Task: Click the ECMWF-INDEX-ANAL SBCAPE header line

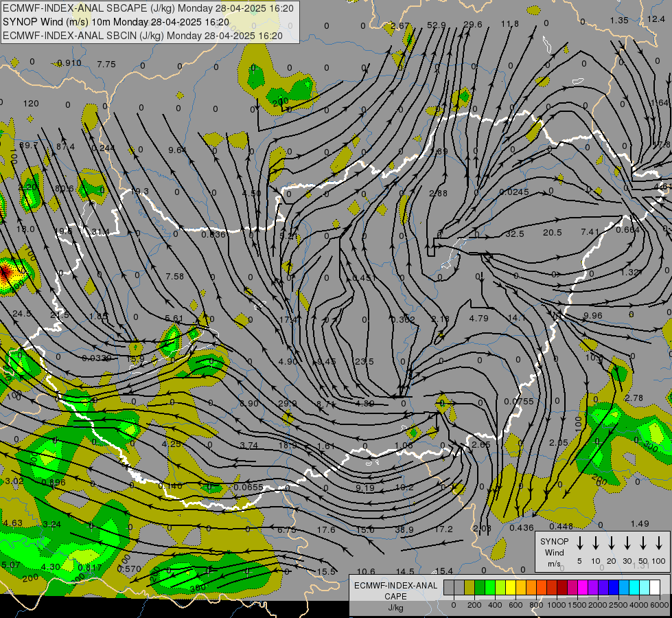Action: coord(148,8)
